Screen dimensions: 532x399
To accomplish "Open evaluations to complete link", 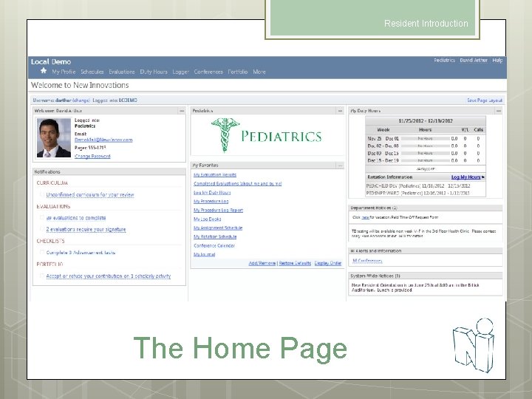I will click(x=76, y=218).
